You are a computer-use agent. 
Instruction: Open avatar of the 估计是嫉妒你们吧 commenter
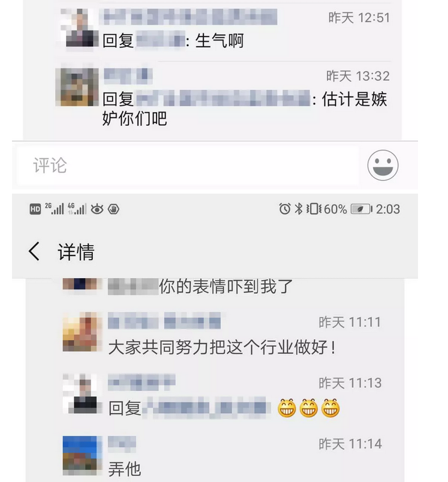point(77,88)
